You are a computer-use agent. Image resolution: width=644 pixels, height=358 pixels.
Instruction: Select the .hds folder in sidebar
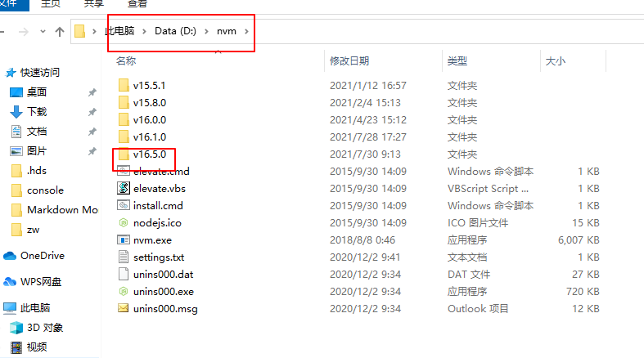pos(37,171)
